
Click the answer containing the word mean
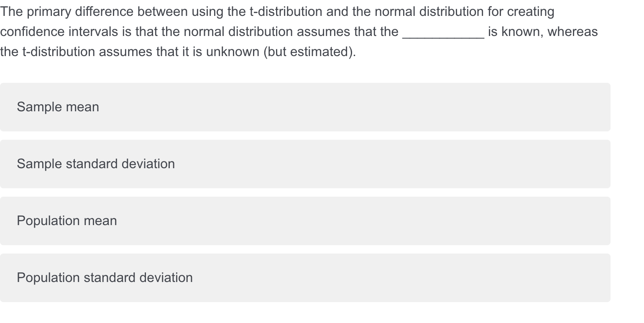(58, 107)
